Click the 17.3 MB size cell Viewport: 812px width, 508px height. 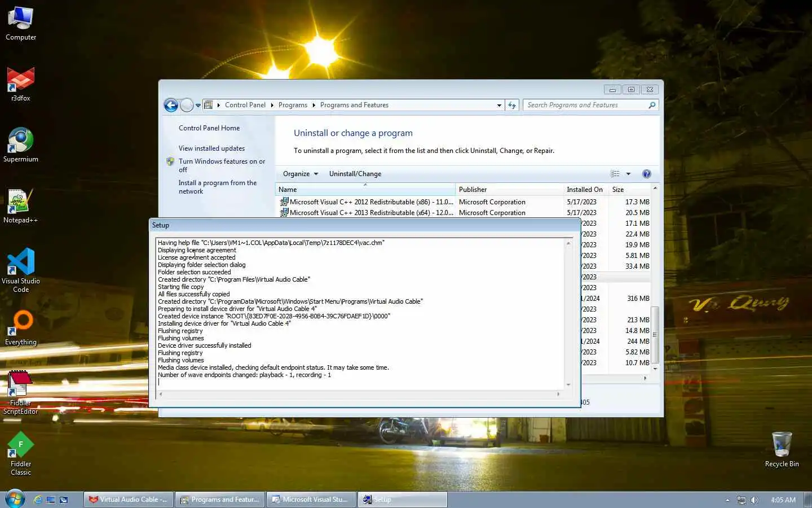(637, 202)
